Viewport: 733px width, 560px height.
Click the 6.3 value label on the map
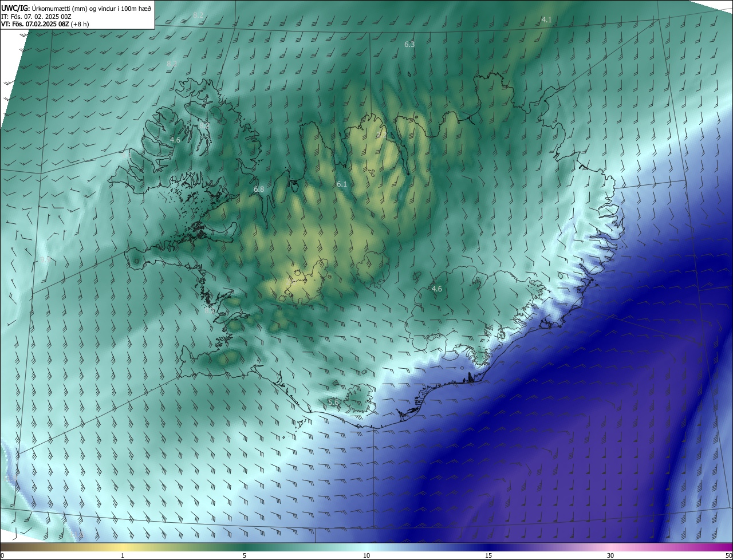pos(409,44)
